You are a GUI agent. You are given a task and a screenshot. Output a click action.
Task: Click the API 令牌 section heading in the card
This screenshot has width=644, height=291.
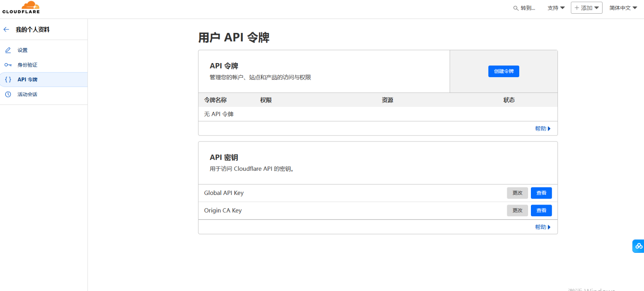pyautogui.click(x=224, y=66)
